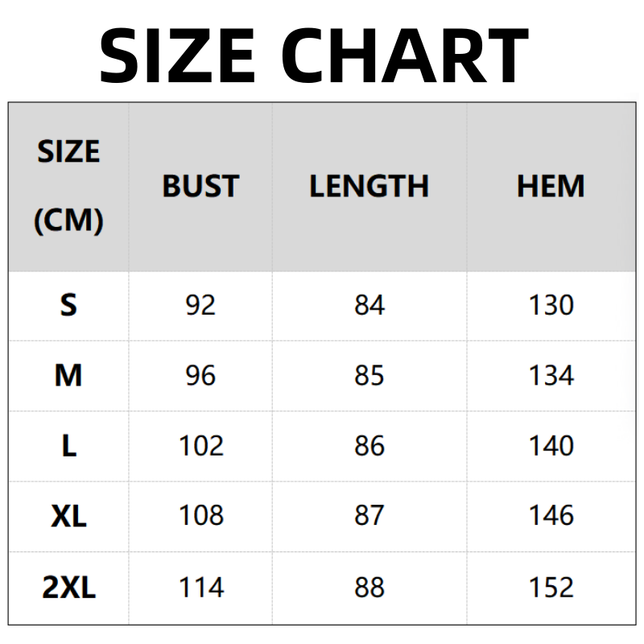
Task: Click hem value 152 for size 2XL
Action: tap(551, 588)
